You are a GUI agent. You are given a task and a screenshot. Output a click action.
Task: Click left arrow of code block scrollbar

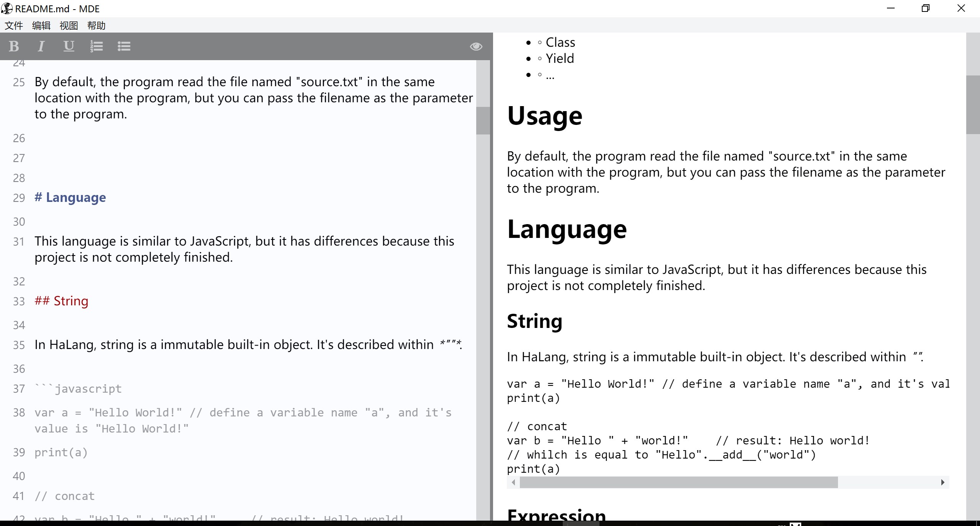click(513, 482)
